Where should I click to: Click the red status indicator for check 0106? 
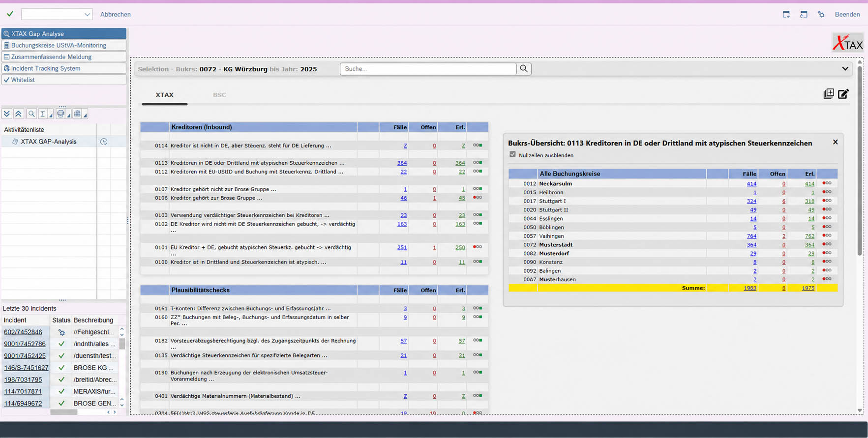478,198
